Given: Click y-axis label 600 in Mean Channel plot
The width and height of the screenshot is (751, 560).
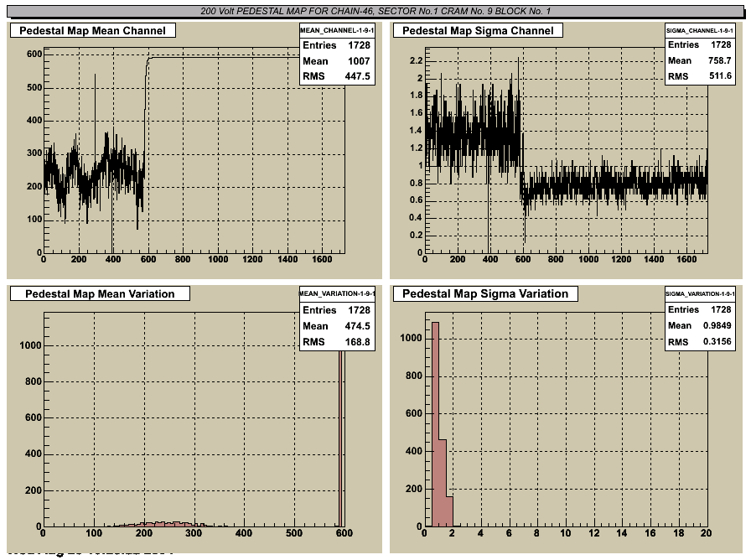Looking at the screenshot, I should coord(34,54).
